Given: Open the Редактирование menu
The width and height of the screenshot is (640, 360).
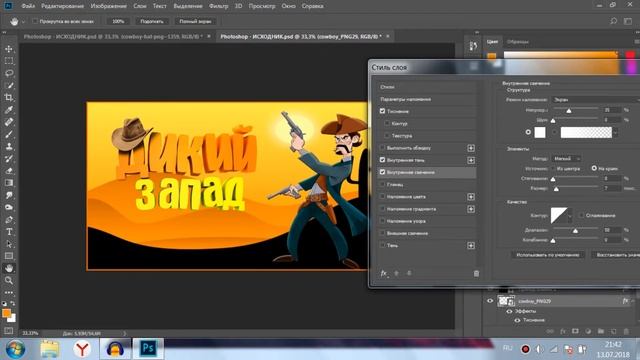Looking at the screenshot, I should (x=62, y=6).
